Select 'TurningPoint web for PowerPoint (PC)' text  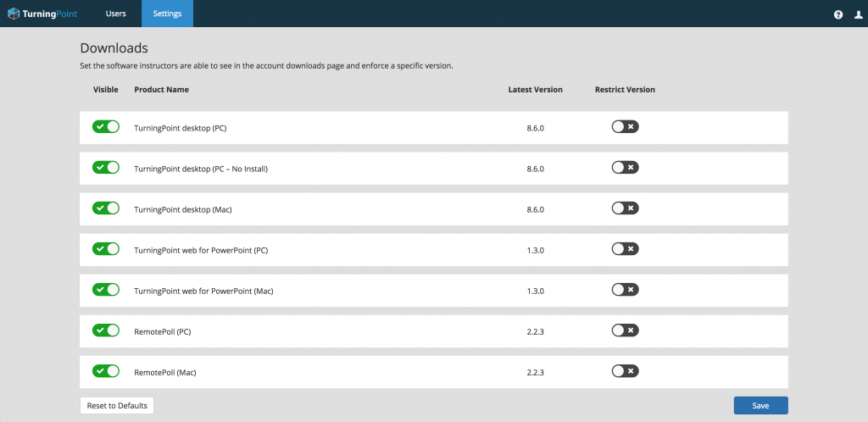[x=201, y=250]
